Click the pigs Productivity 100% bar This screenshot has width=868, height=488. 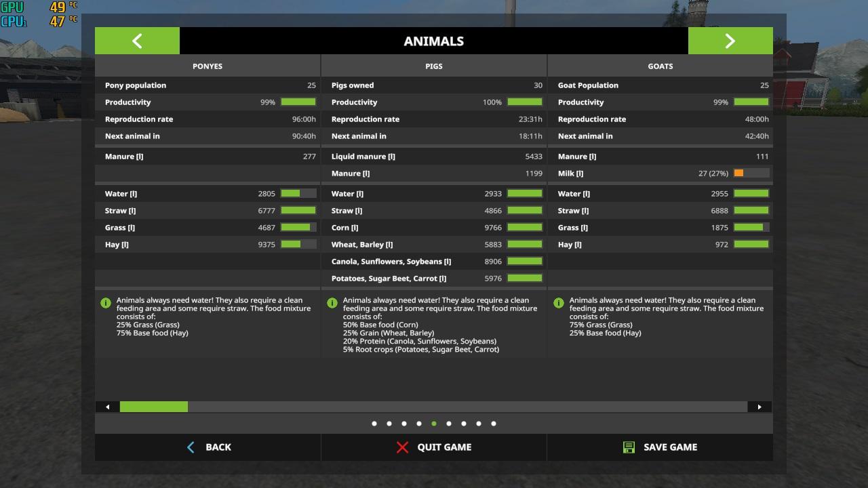pos(525,102)
